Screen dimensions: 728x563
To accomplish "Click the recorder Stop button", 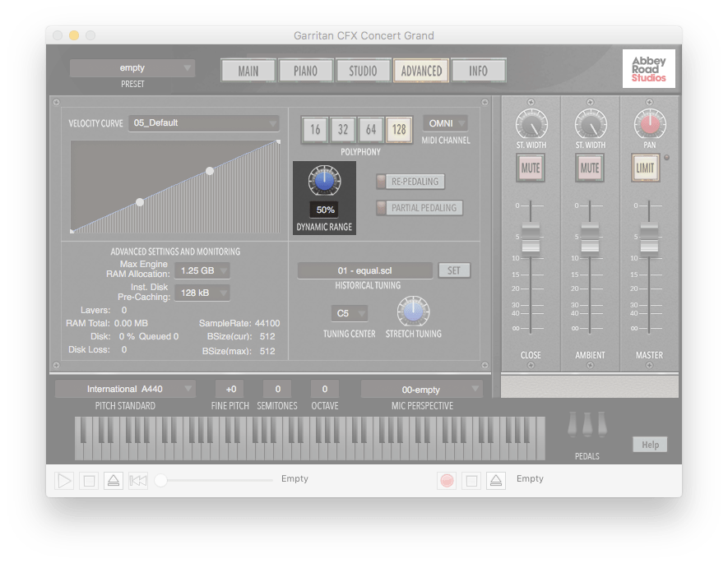I will (471, 481).
